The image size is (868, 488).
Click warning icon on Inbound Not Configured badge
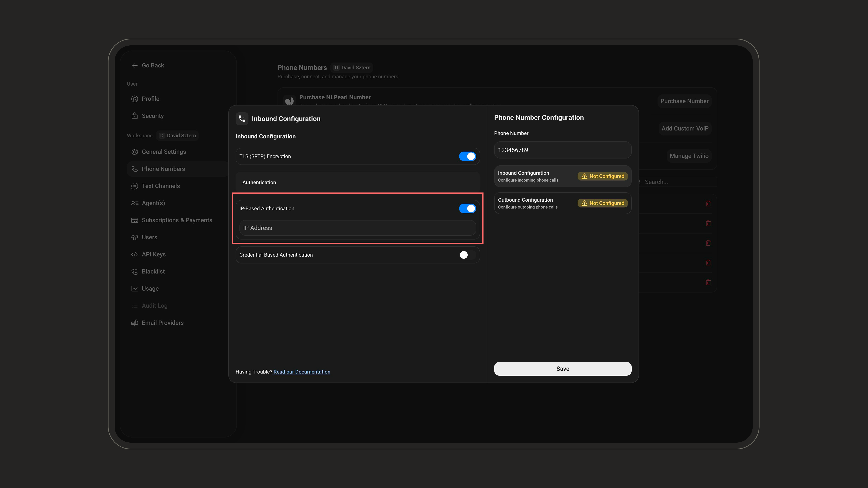coord(584,176)
